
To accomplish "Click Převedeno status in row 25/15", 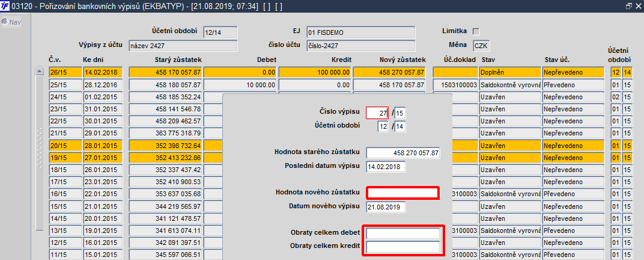I will click(573, 85).
